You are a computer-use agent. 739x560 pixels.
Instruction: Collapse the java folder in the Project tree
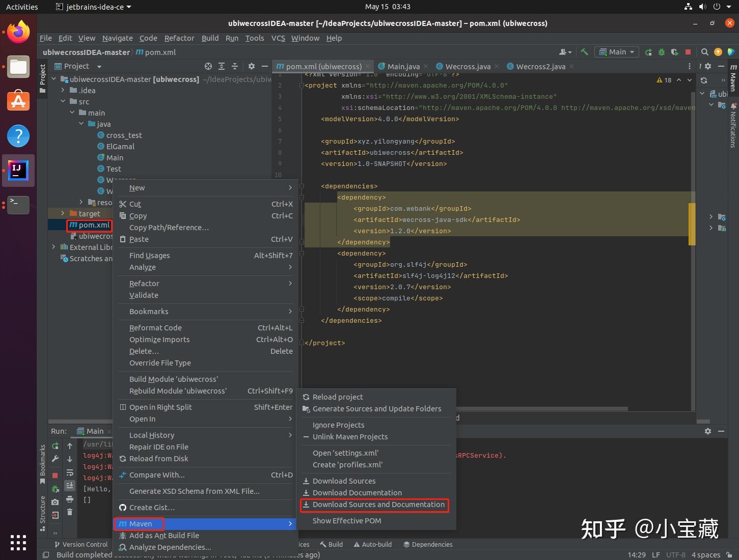coord(80,124)
